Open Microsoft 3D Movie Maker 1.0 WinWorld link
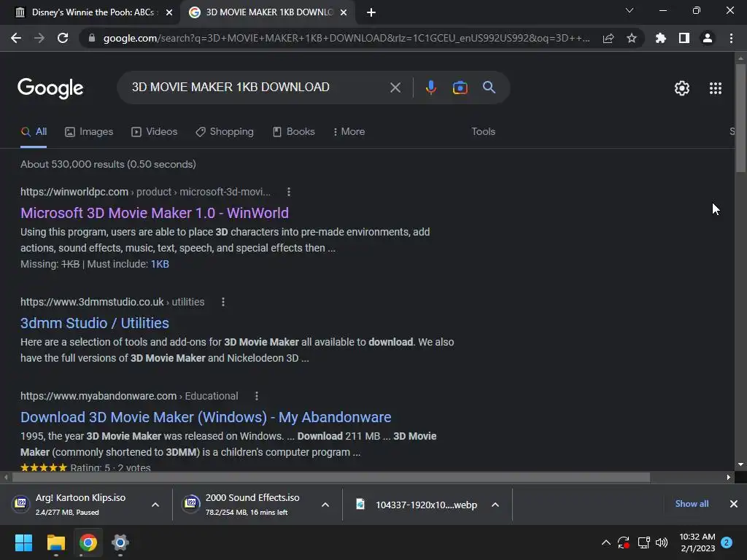 pos(155,213)
